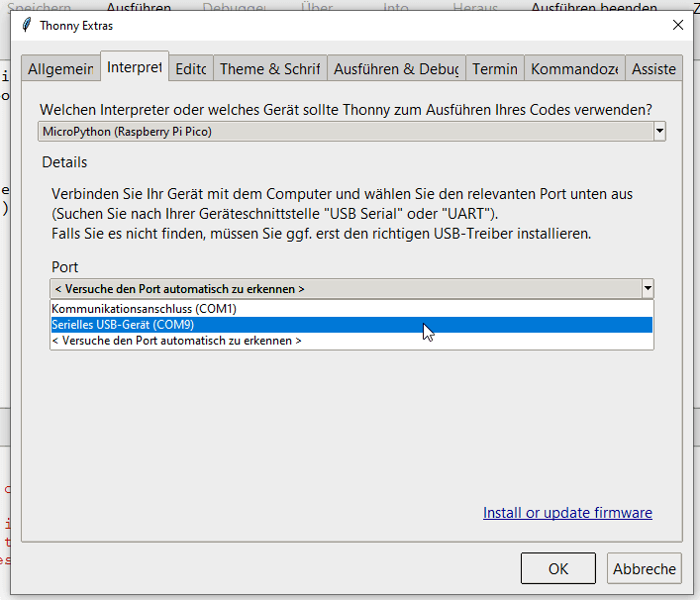This screenshot has height=600, width=700.
Task: Click the MicroPython (Raspberry Pi Pico) combo box
Action: 345,132
